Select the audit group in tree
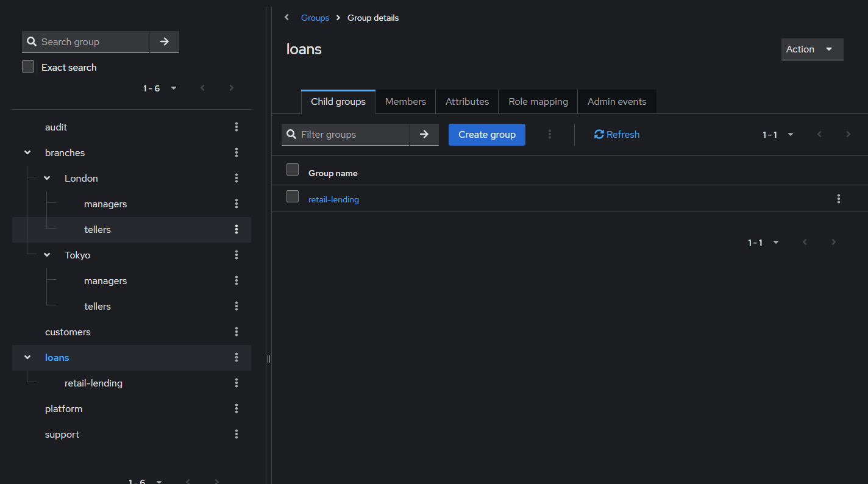This screenshot has height=484, width=868. (x=56, y=127)
